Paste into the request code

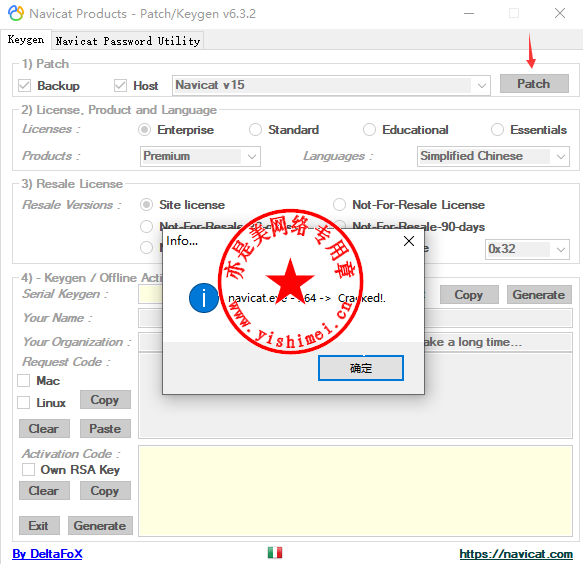[x=105, y=429]
